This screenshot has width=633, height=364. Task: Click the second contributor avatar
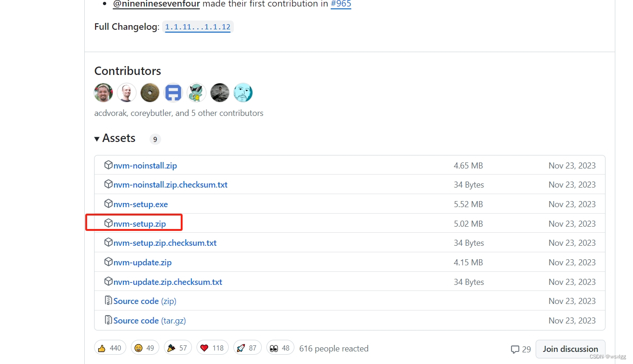coord(127,93)
